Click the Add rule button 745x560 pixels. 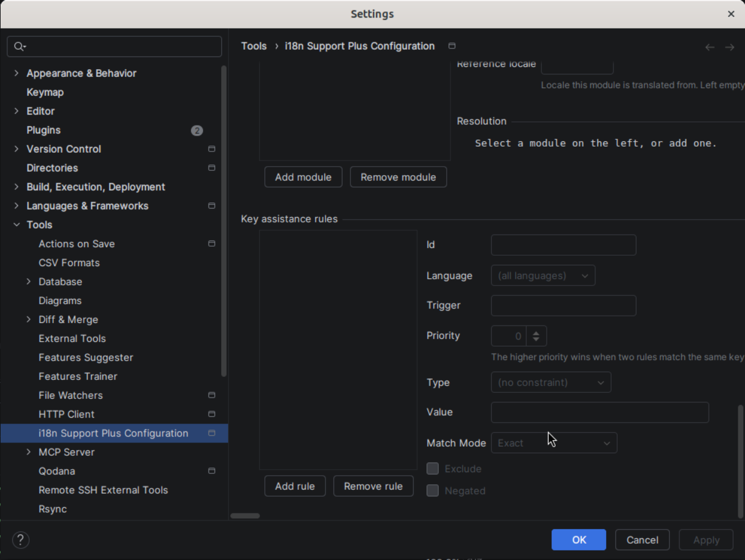(295, 486)
